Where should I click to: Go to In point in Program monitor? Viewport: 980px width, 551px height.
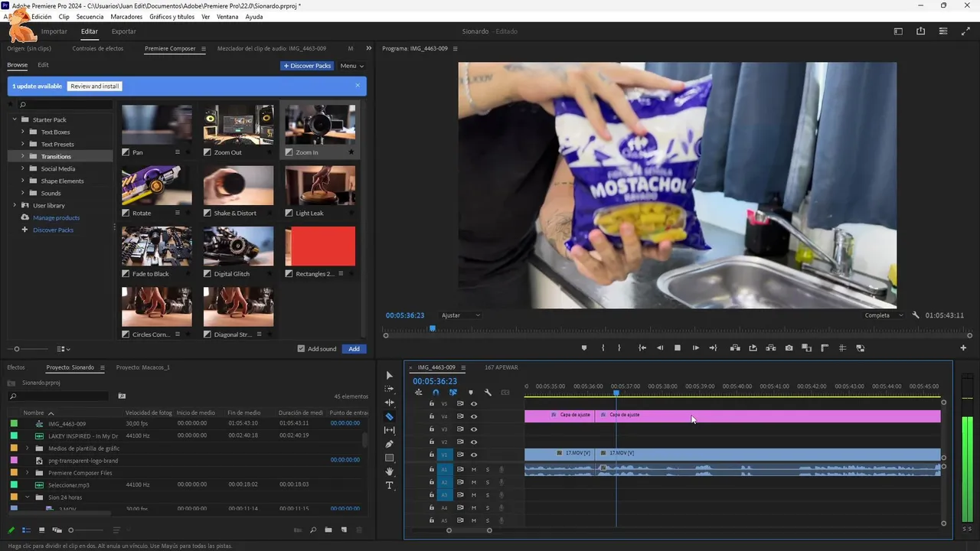pyautogui.click(x=642, y=348)
